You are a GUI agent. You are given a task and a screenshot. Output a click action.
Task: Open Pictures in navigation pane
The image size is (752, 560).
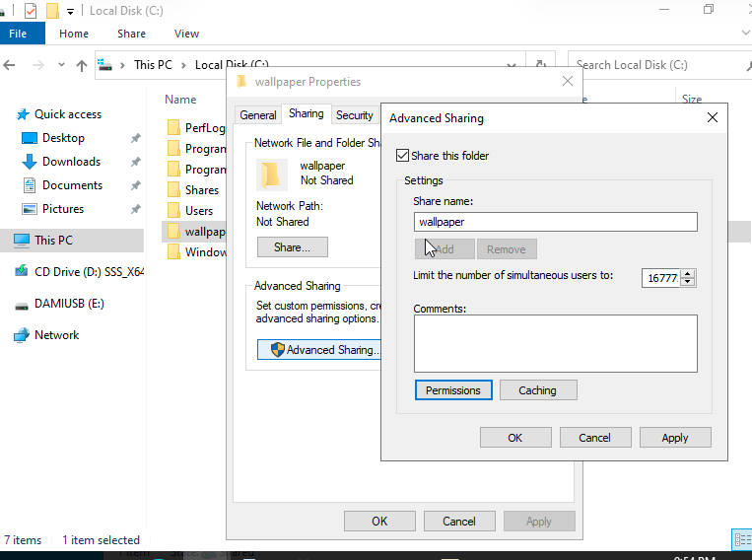[x=63, y=209]
